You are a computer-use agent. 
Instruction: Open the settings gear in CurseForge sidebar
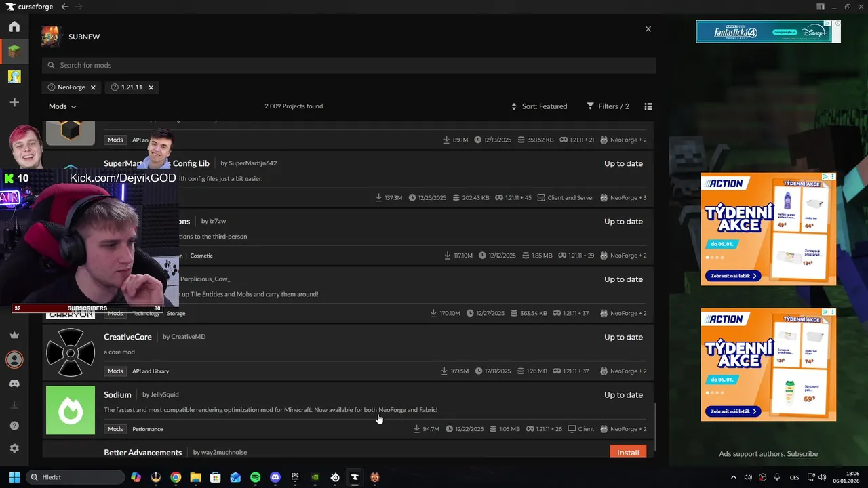click(14, 449)
